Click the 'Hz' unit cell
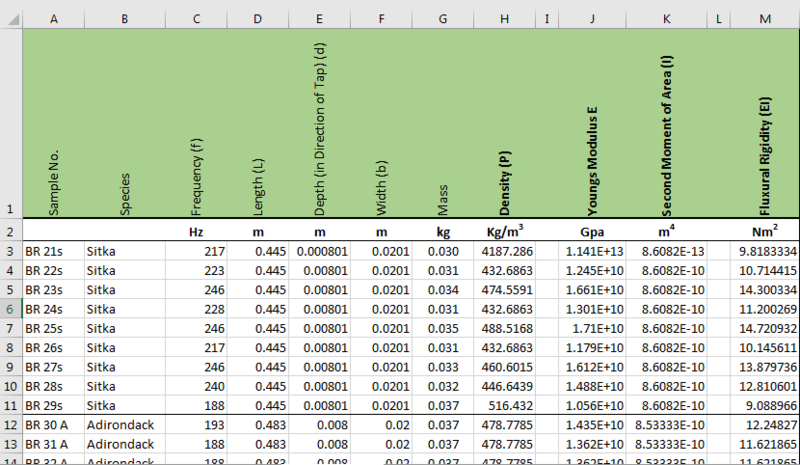800x465 pixels. (196, 232)
